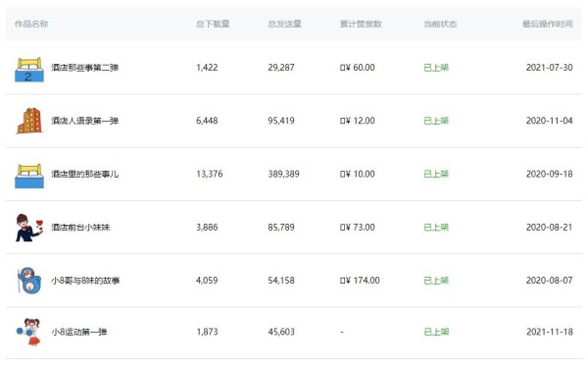Open the work titled 酒店那些事第二弹

click(x=84, y=68)
